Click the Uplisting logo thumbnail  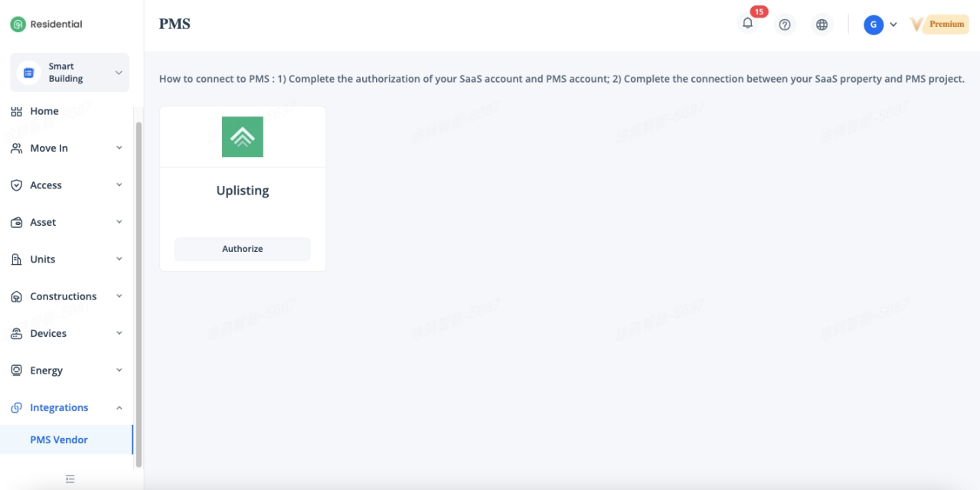coord(243,137)
